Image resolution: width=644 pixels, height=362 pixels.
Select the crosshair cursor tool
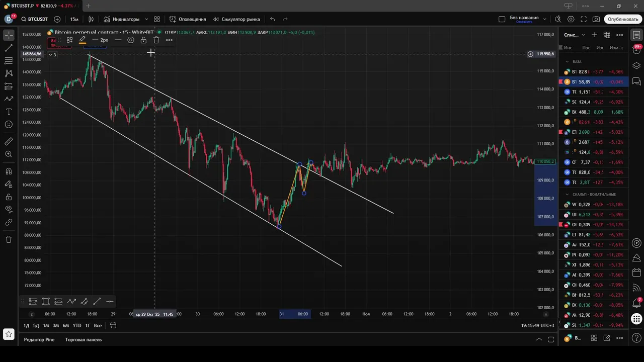coord(9,35)
